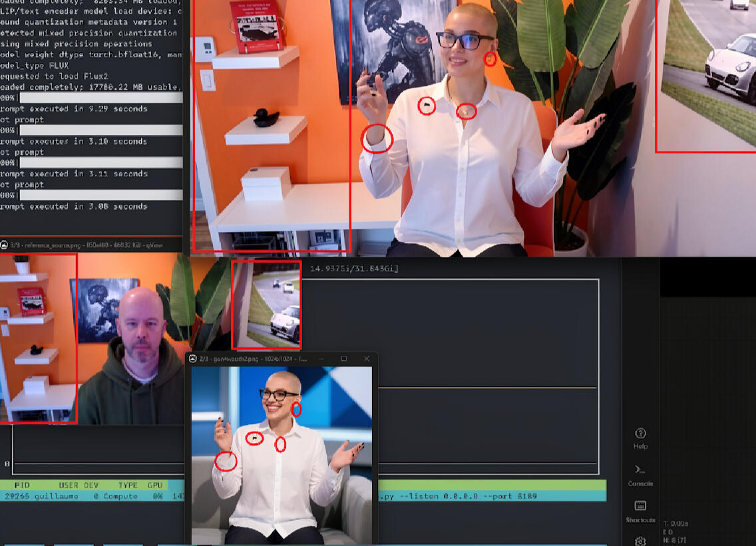The width and height of the screenshot is (756, 546).
Task: Maximize the generated image viewer window
Action: click(x=343, y=359)
